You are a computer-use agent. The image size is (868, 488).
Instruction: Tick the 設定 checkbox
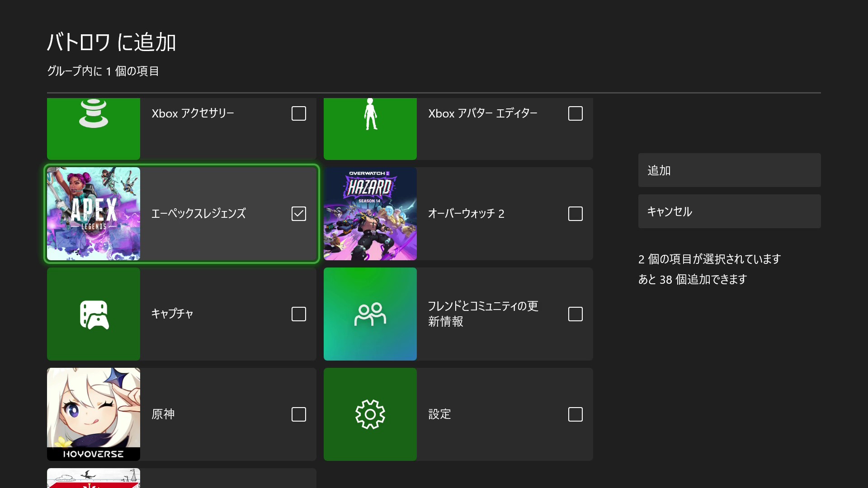[576, 414]
